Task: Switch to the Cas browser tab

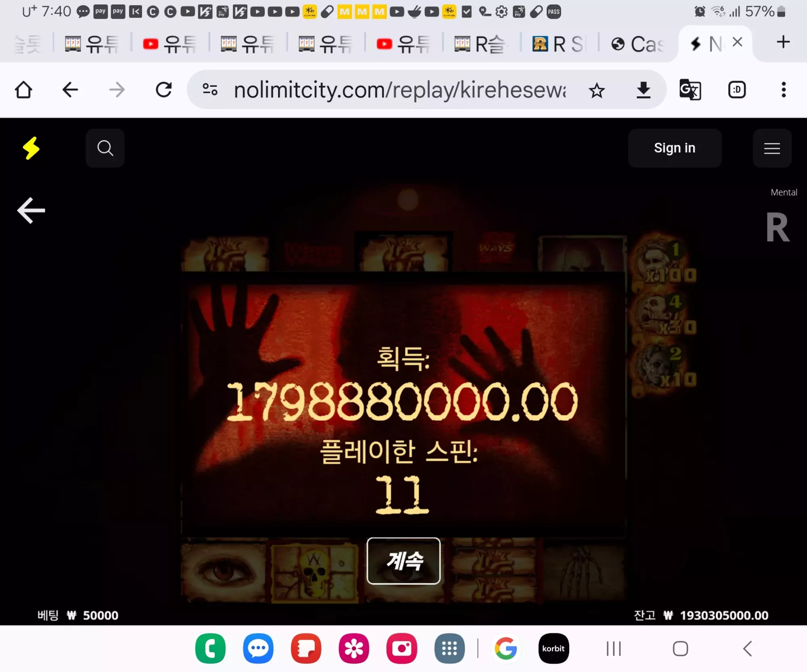Action: [637, 44]
